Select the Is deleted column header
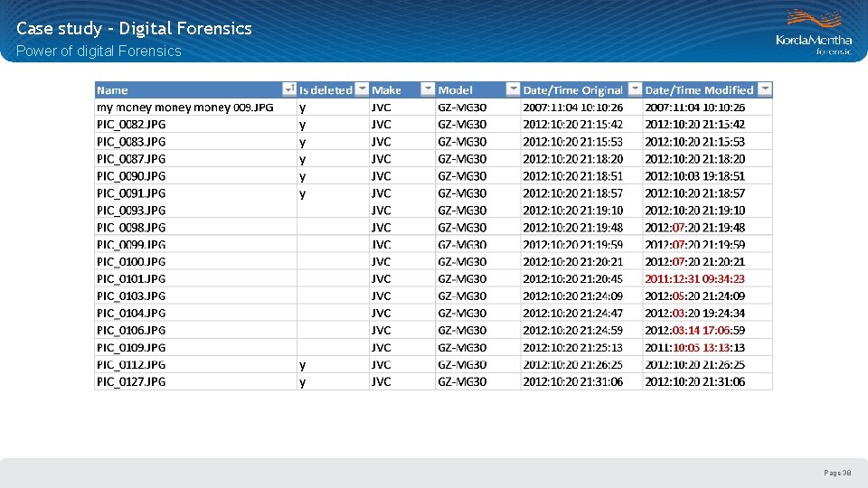The height and width of the screenshot is (488, 868). (333, 89)
